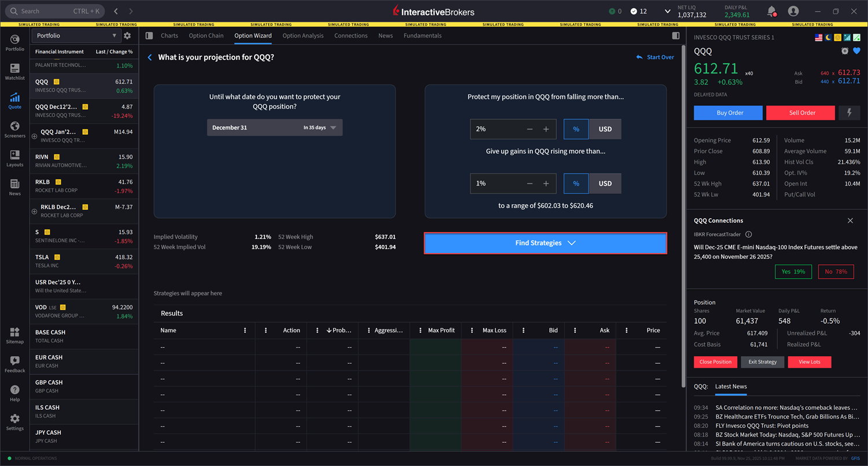Image resolution: width=868 pixels, height=466 pixels.
Task: Select percent unit for rising gains
Action: point(576,184)
